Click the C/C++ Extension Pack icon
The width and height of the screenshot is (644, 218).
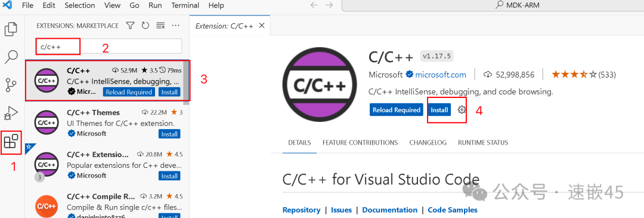pos(47,164)
